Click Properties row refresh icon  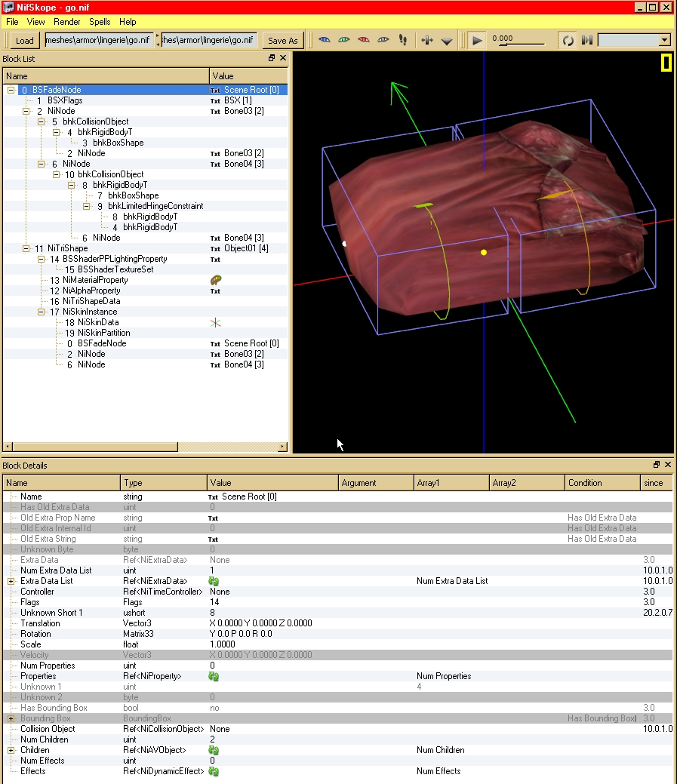214,676
